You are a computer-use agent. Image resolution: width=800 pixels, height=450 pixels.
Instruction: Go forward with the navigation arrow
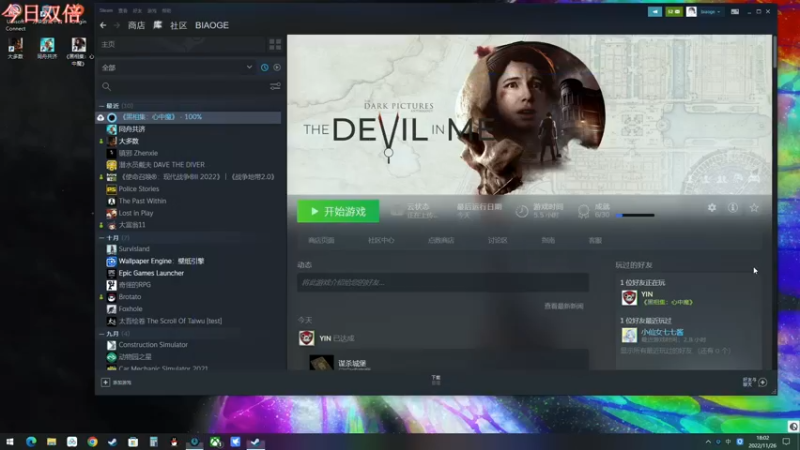point(117,25)
